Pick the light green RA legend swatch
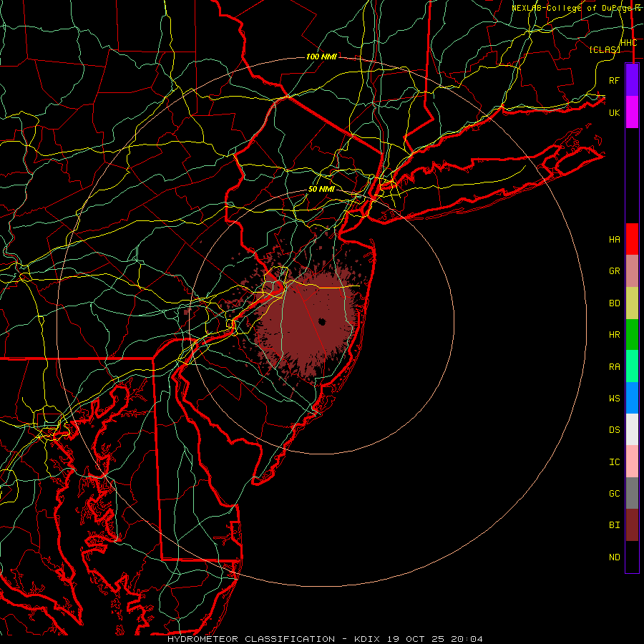 click(x=632, y=366)
